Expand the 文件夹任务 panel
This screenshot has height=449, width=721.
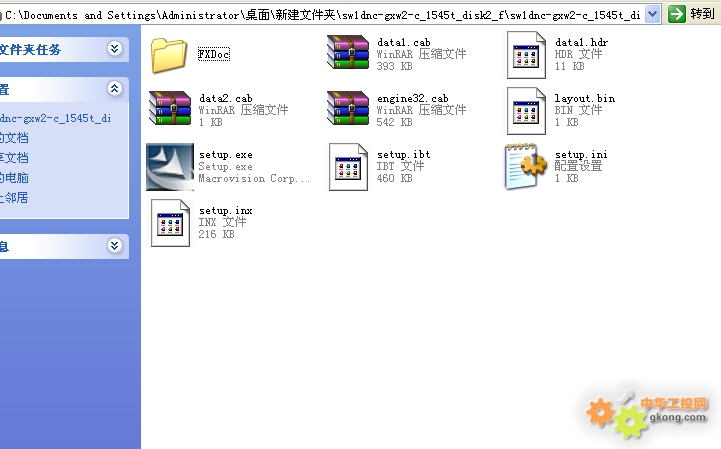click(115, 49)
